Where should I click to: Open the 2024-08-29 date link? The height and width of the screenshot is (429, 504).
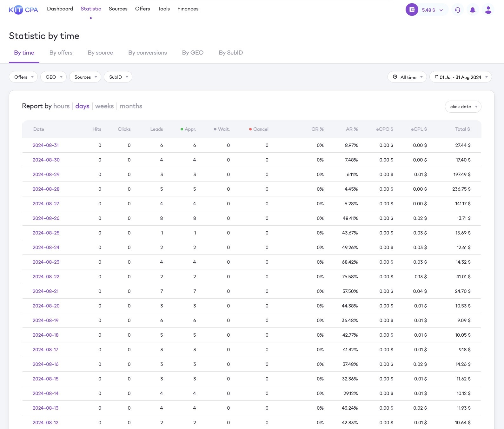click(46, 175)
